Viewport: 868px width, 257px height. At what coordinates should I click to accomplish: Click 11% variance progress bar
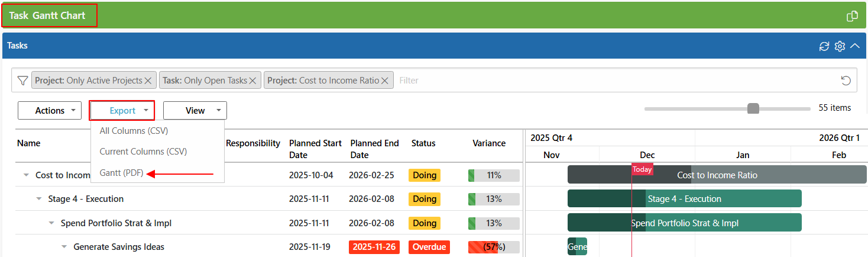pos(494,175)
